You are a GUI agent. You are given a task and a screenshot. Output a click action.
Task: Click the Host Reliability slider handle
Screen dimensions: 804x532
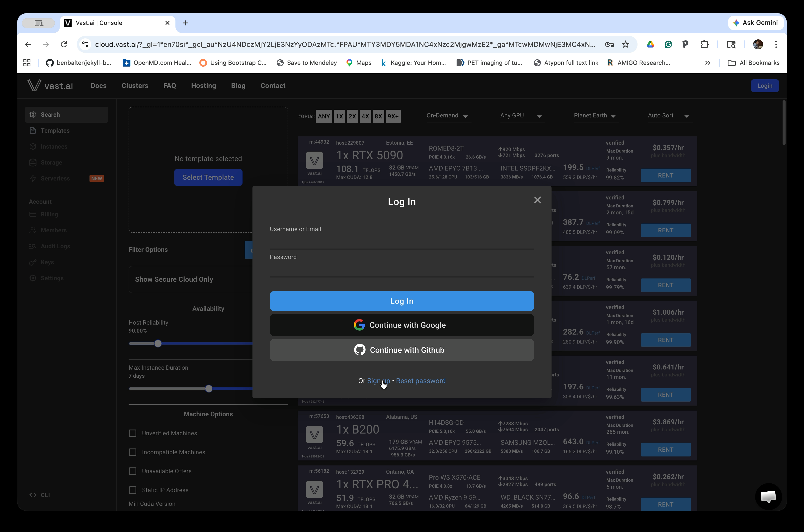point(158,344)
